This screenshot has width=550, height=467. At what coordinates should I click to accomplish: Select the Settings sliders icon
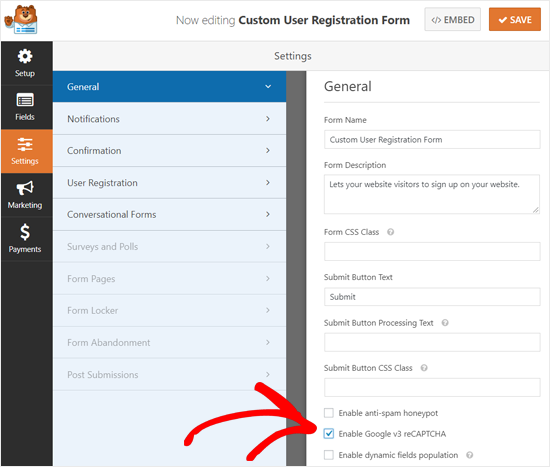[25, 145]
